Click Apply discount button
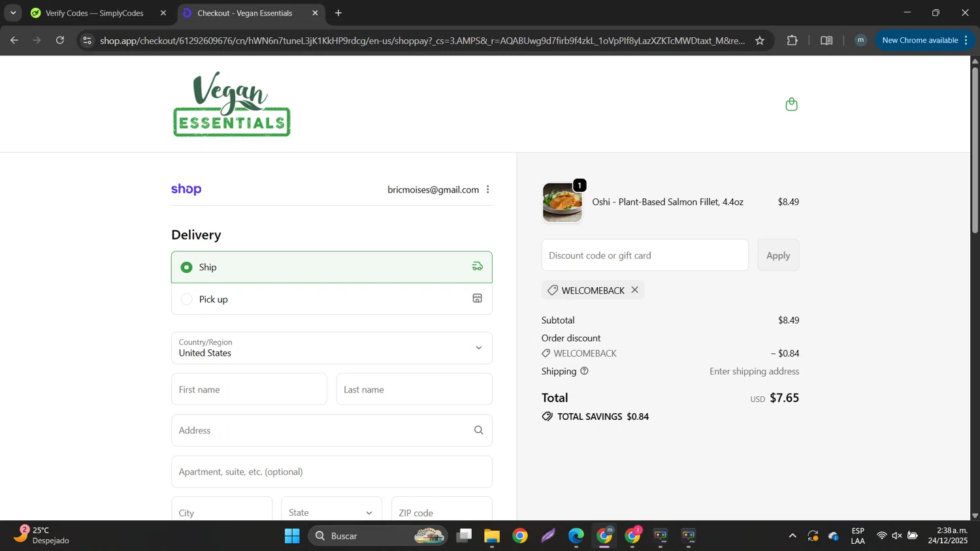The image size is (980, 551). 778,255
